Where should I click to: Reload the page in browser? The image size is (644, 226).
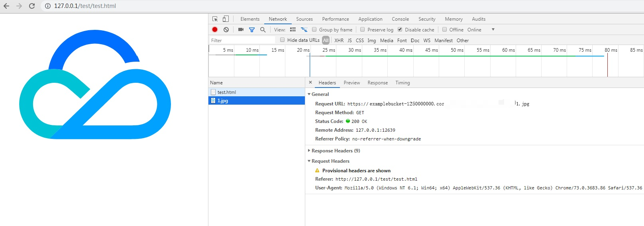[x=32, y=6]
